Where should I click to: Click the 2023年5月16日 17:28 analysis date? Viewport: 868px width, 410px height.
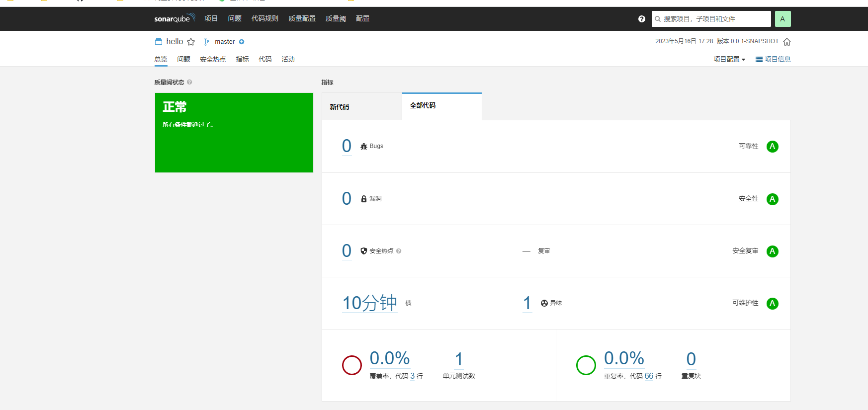click(684, 41)
